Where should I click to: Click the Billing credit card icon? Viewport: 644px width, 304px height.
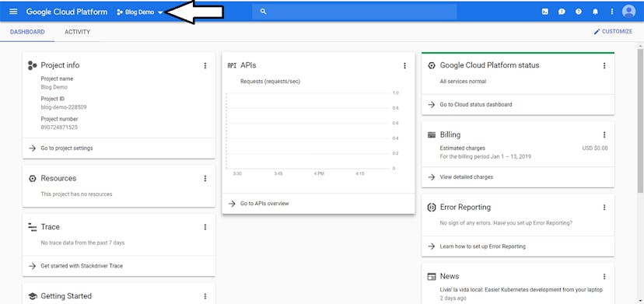click(x=431, y=135)
